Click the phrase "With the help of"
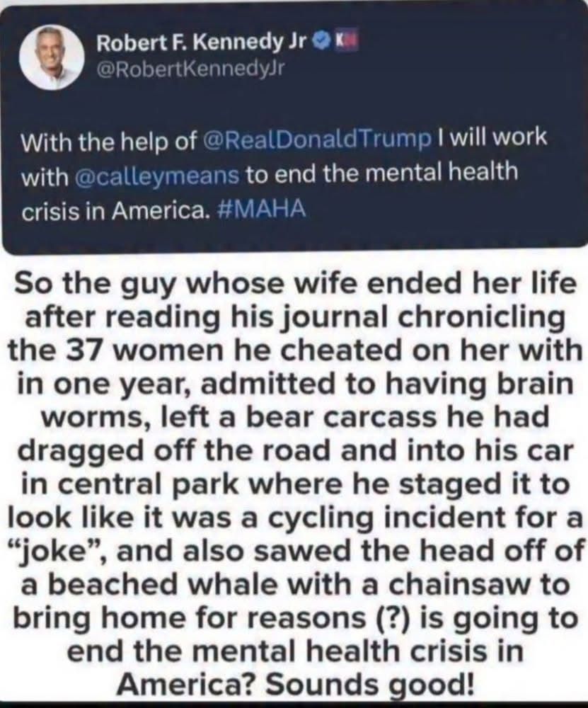The image size is (588, 708). (x=108, y=139)
